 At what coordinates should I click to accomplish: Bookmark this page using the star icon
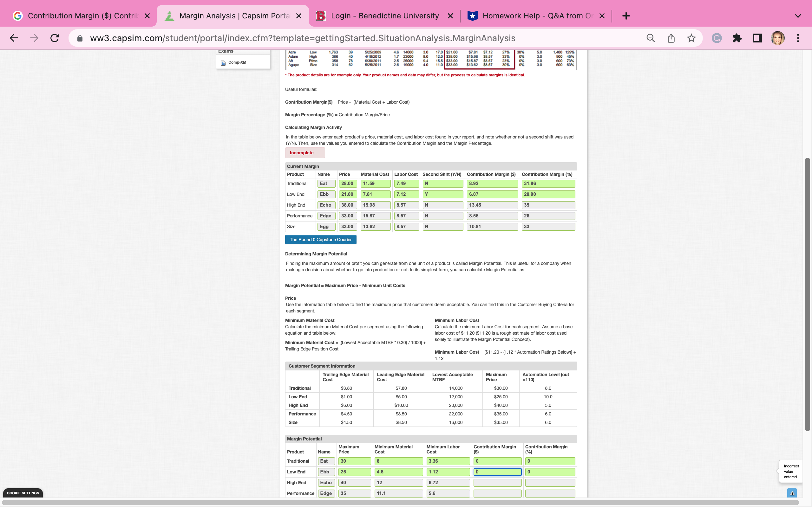coord(691,38)
